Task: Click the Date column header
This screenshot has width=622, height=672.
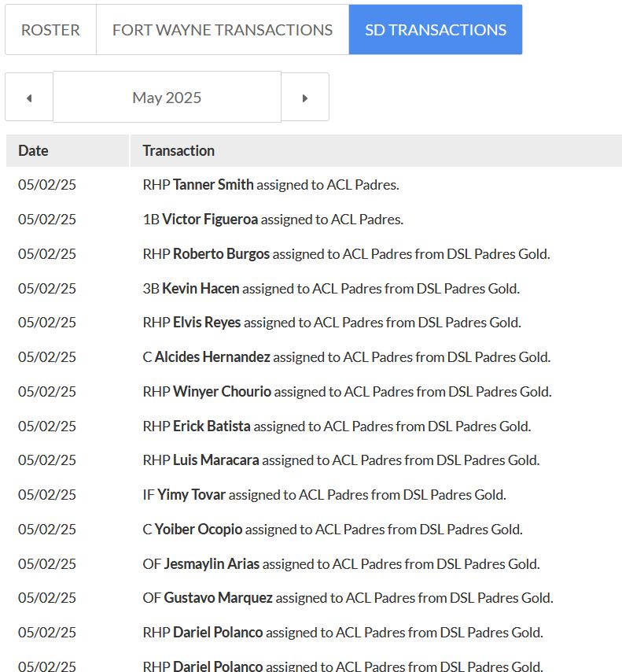Action: (32, 150)
